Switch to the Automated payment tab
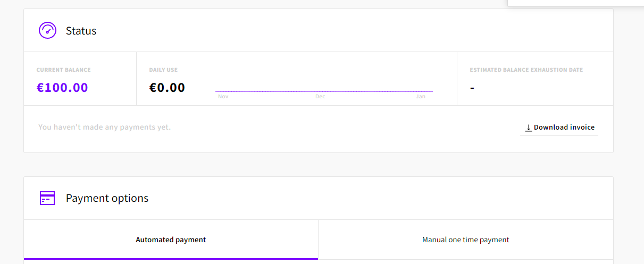This screenshot has height=264, width=644. point(171,240)
